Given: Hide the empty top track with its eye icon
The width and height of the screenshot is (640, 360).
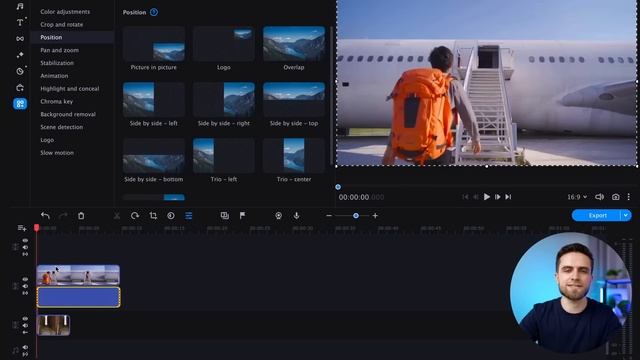Looking at the screenshot, I should point(25,241).
